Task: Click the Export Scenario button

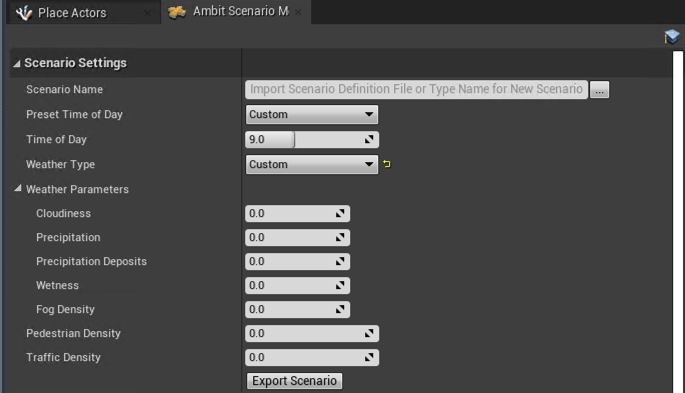Action: tap(294, 381)
